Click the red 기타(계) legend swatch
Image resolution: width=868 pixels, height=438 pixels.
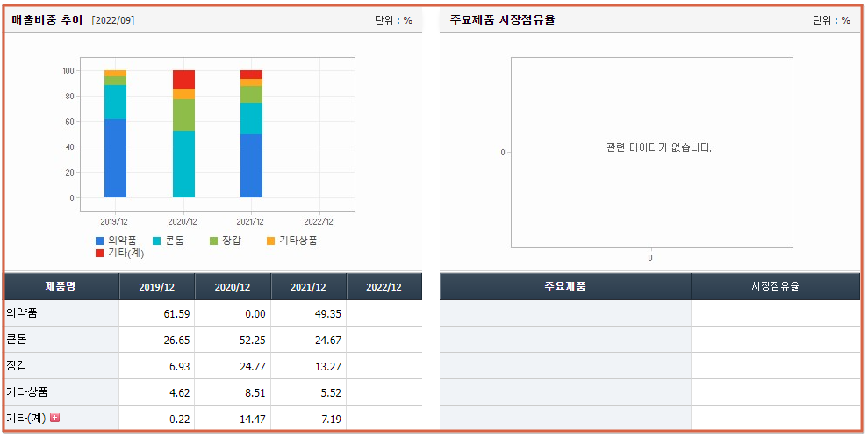tap(100, 253)
